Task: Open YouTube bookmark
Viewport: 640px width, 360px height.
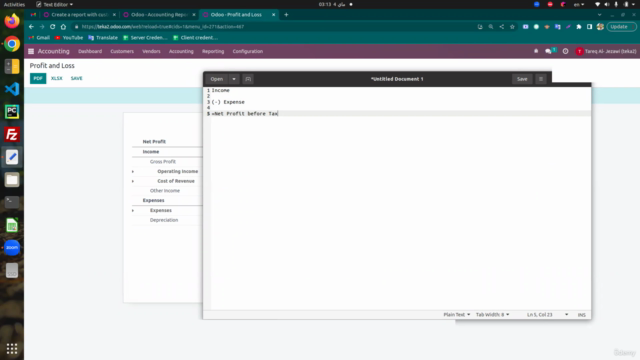Action: pyautogui.click(x=69, y=38)
